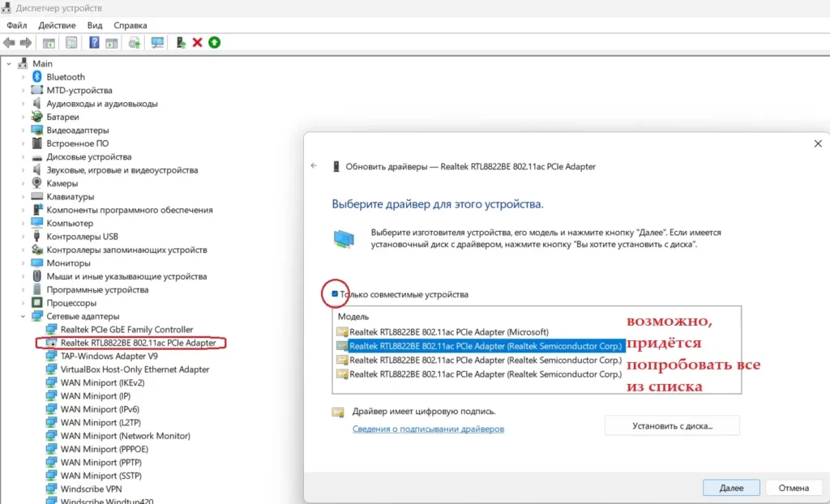Screen dimensions: 830x504
Task: Click the Мыши и иные указывающие устройства icon
Action: click(x=36, y=276)
